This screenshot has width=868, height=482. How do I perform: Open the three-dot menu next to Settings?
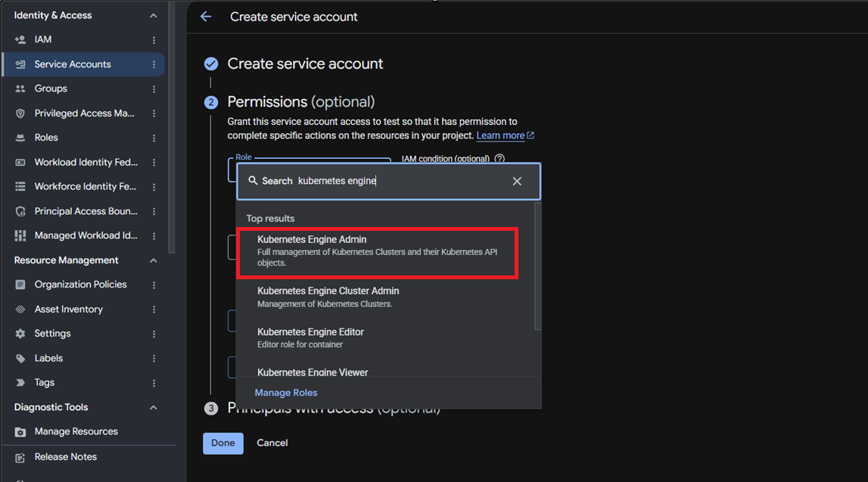pyautogui.click(x=154, y=334)
